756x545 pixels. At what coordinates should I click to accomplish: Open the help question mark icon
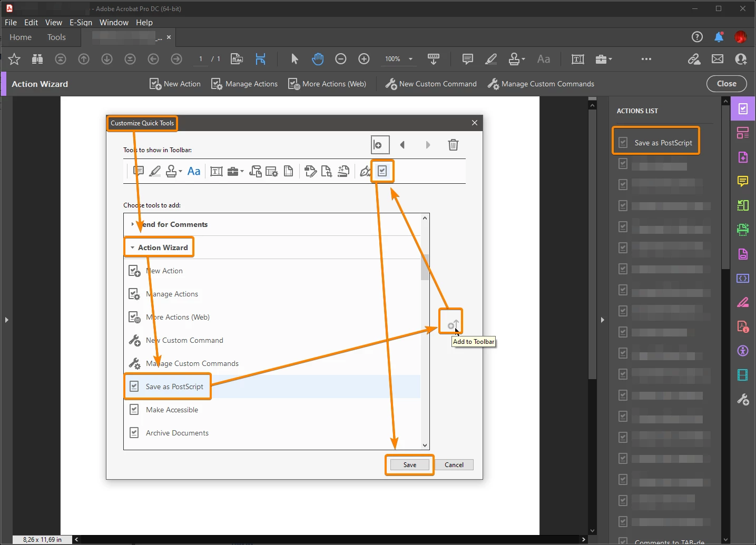[x=697, y=37]
